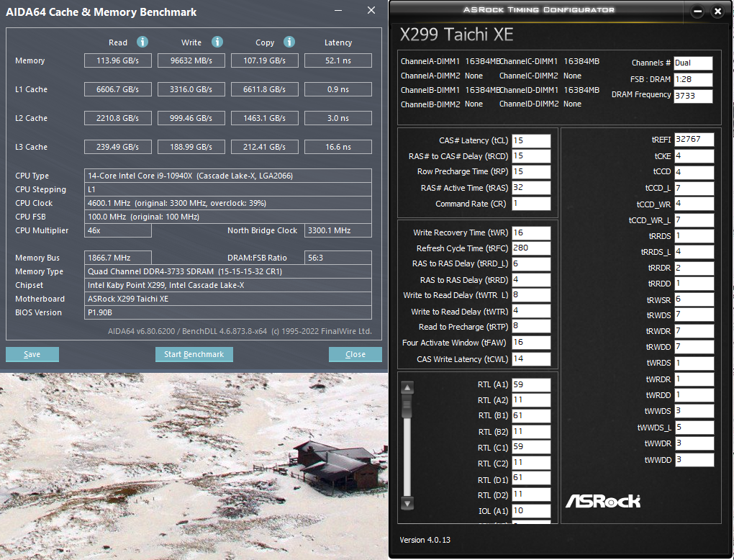Click the Memory Read value 113.96 GB/s
The width and height of the screenshot is (734, 560).
point(118,60)
